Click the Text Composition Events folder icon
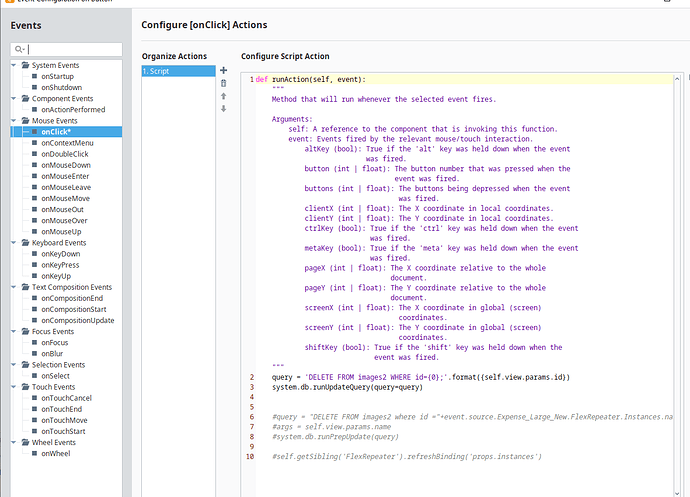 tap(26, 287)
